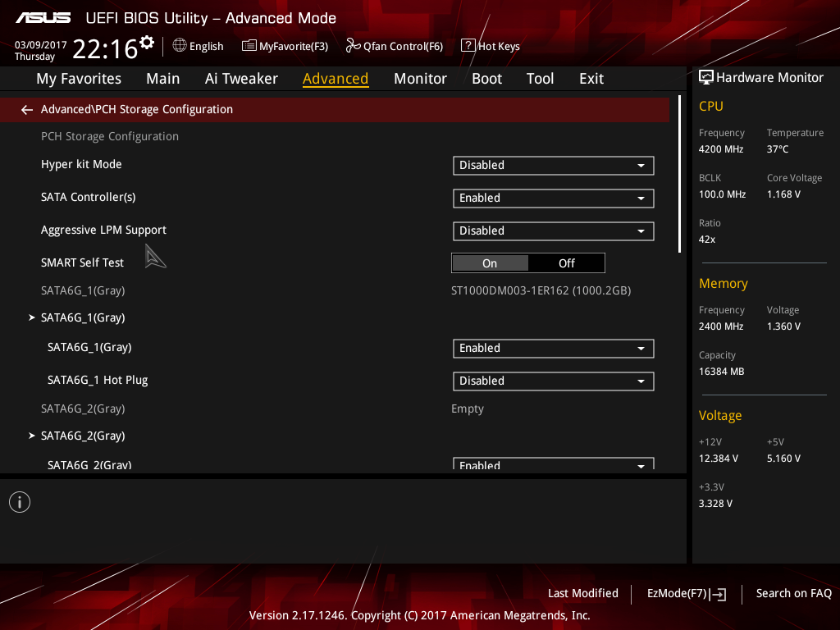Open Qfan Control(F6) text button
Viewport: 840px width, 630px height.
pos(403,47)
